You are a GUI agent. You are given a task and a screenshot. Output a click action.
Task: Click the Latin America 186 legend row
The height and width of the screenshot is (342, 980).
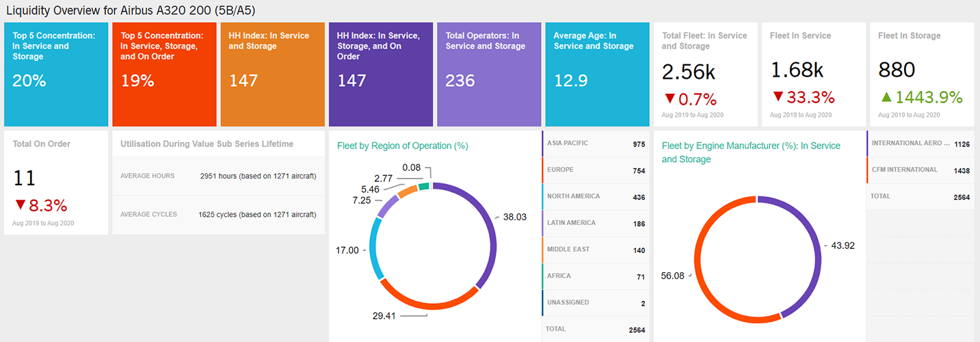point(596,224)
